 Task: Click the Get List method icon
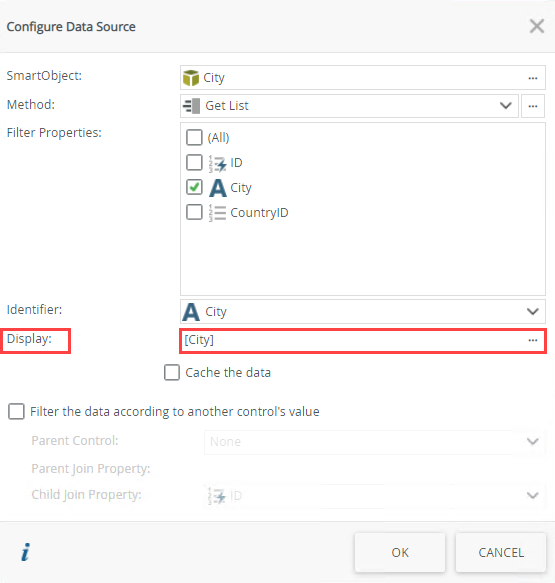(x=192, y=106)
